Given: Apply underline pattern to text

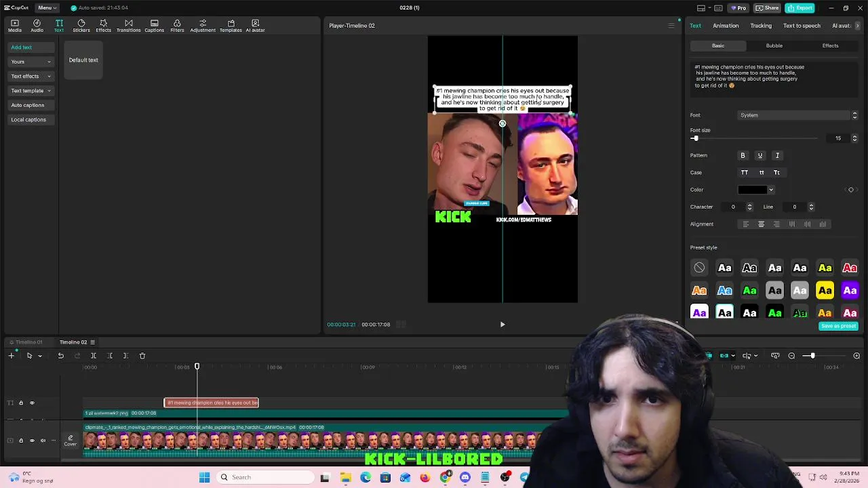Looking at the screenshot, I should coord(760,155).
